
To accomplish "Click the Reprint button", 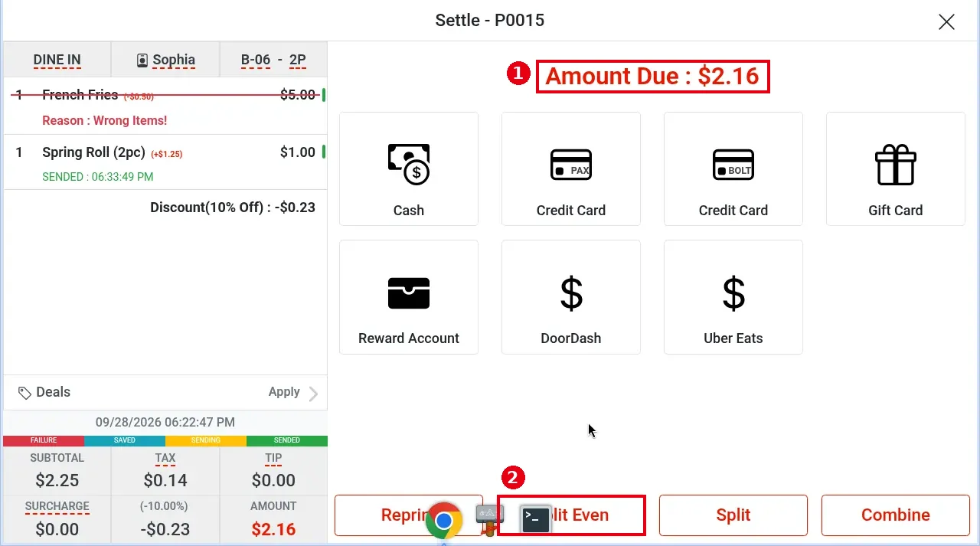I will 409,515.
